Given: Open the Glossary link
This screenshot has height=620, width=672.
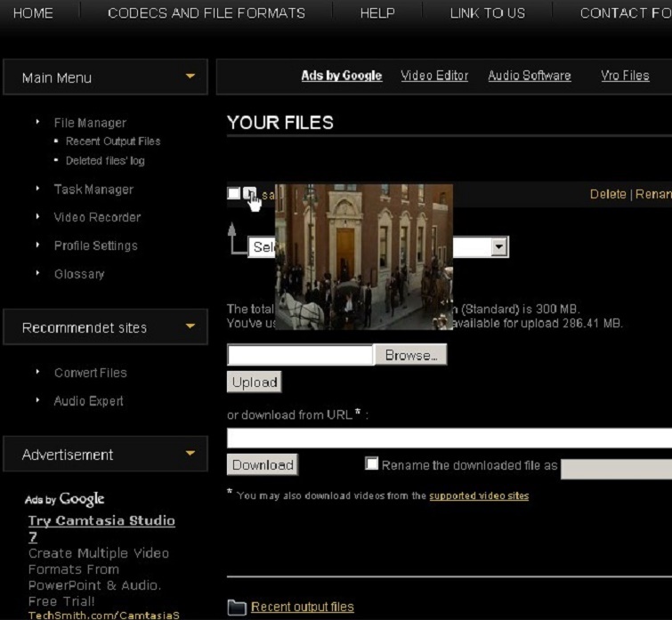Looking at the screenshot, I should pyautogui.click(x=79, y=274).
